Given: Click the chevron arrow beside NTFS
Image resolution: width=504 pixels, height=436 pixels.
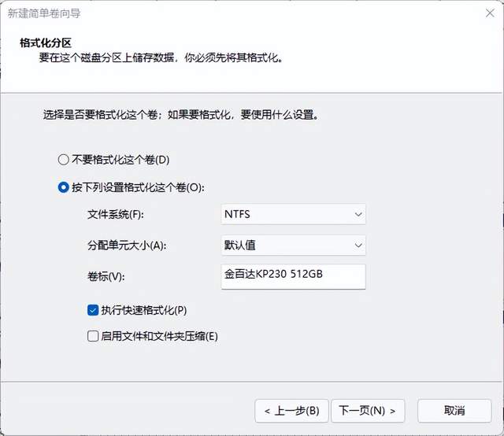Looking at the screenshot, I should tap(358, 214).
